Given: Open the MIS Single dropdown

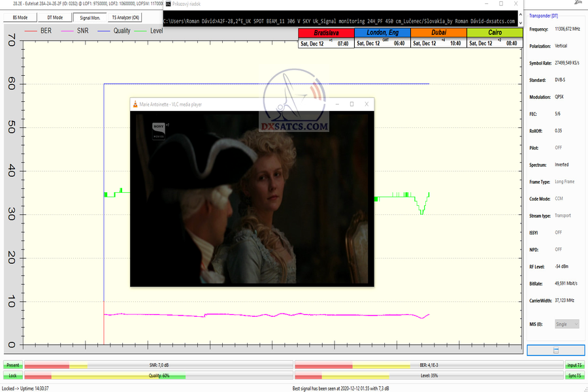Looking at the screenshot, I should click(566, 324).
